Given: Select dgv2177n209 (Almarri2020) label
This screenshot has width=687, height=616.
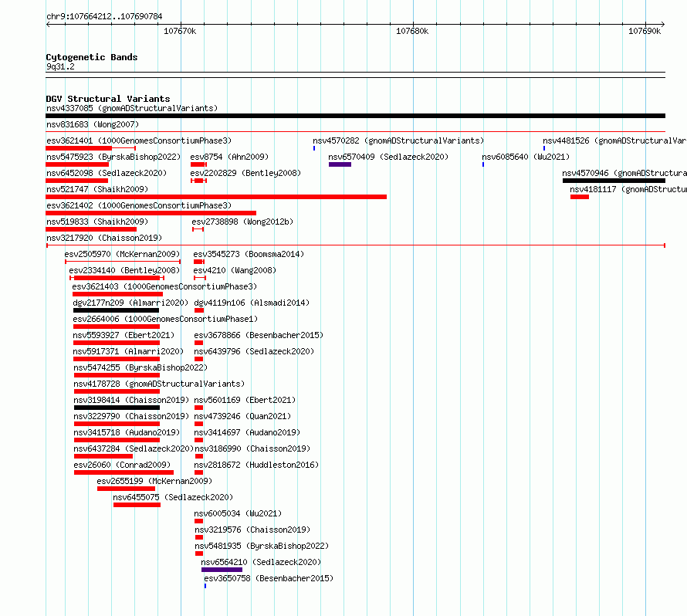Looking at the screenshot, I should (x=130, y=303).
